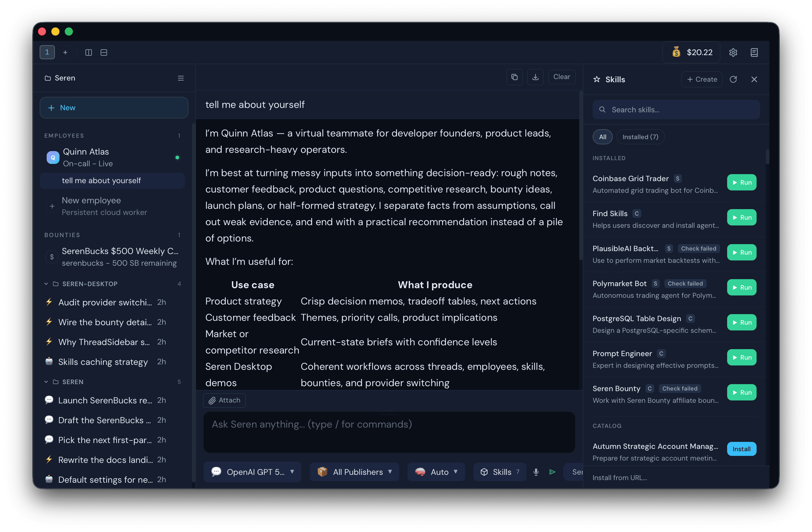
Task: Run the Coinbase Grid Trader skill
Action: pos(741,182)
